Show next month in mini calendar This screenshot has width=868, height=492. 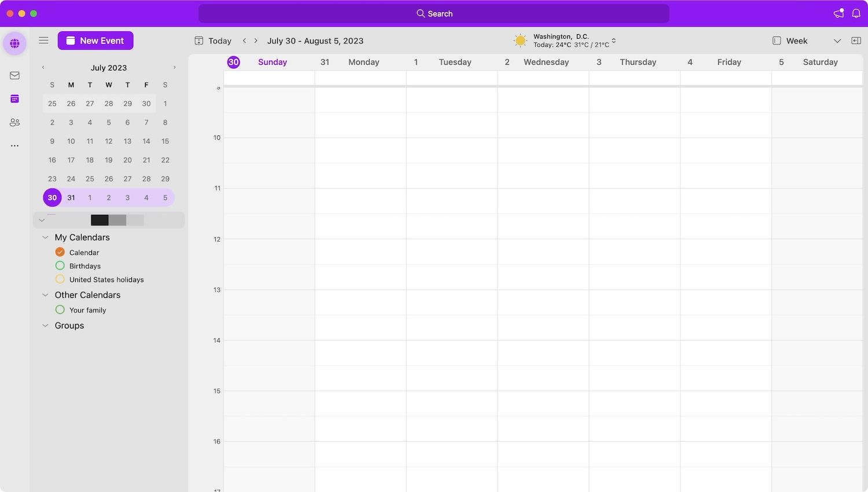174,68
